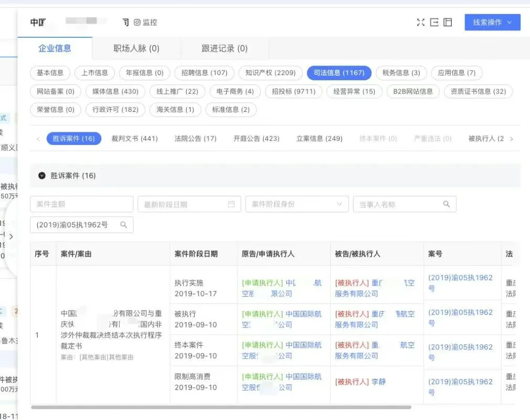Open the calendar icon in 最新阶段日期 field
Viewport: 530px width, 420px height.
tap(231, 204)
